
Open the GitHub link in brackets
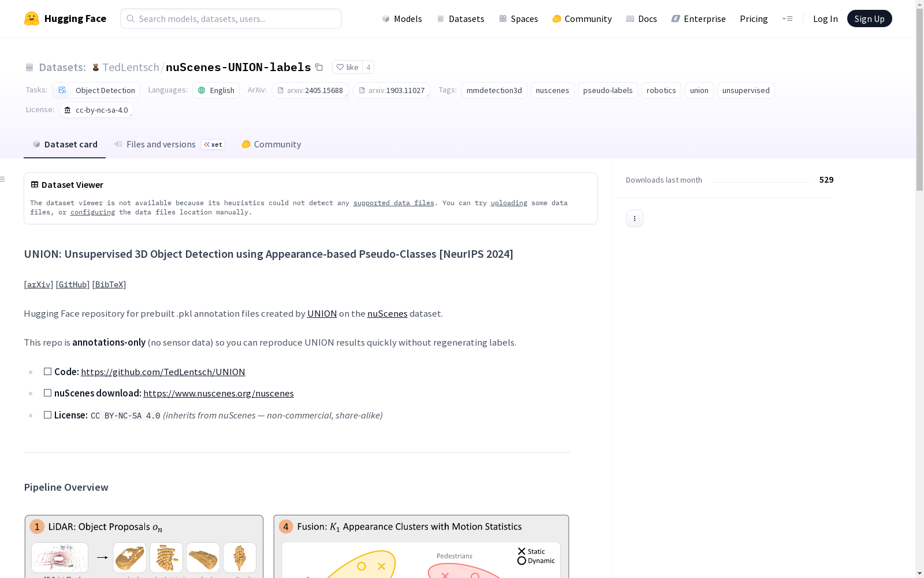73,284
